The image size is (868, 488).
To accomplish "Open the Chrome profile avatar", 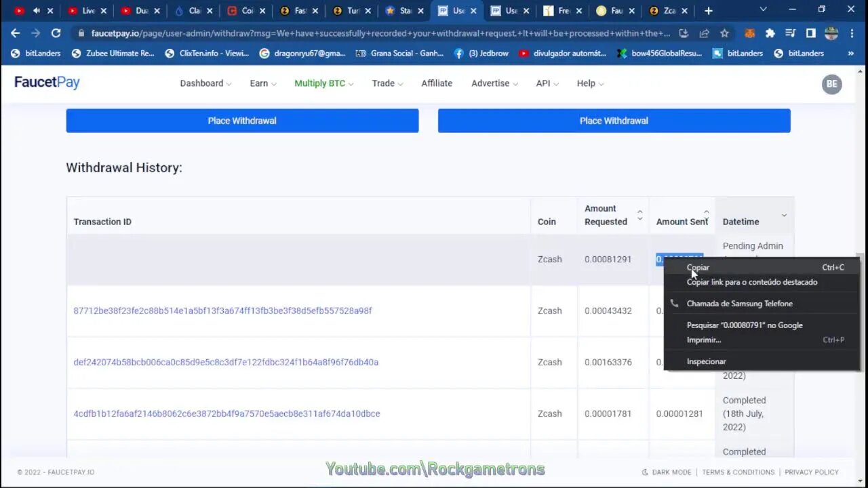I will pyautogui.click(x=831, y=33).
